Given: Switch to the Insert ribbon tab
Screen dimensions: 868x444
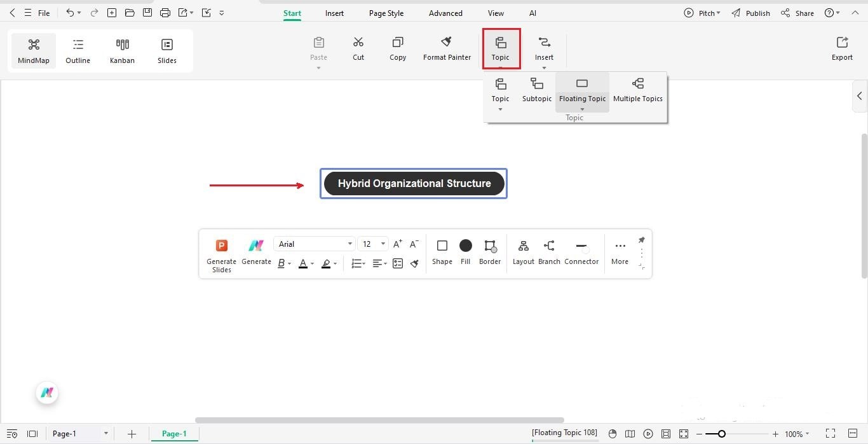Looking at the screenshot, I should coord(334,13).
